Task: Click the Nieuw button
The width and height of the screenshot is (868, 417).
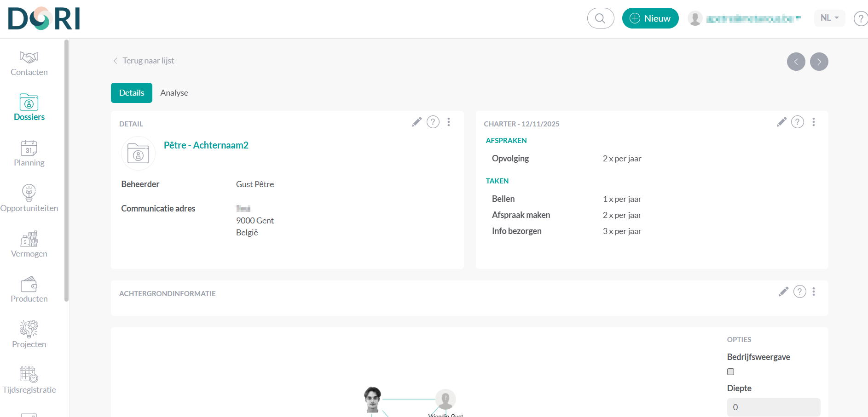Action: [x=650, y=18]
